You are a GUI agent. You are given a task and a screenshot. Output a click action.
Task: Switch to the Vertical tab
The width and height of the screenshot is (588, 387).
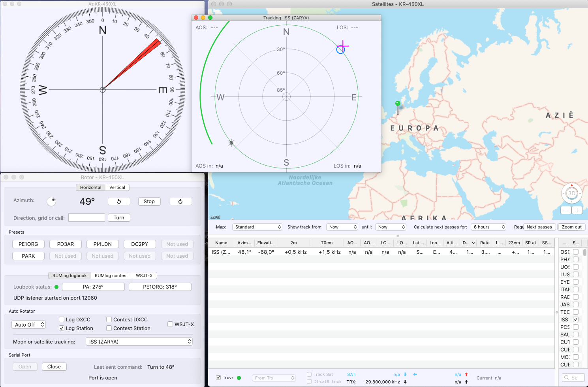click(x=117, y=187)
